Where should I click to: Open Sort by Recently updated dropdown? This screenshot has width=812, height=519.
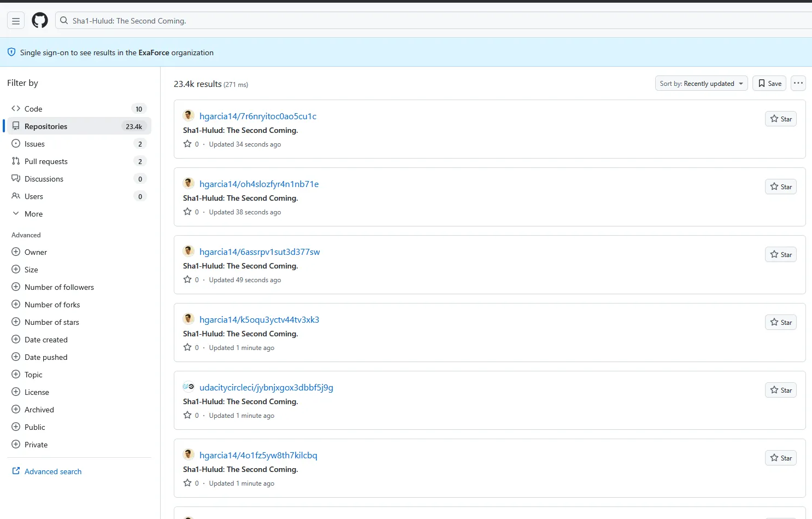point(702,83)
